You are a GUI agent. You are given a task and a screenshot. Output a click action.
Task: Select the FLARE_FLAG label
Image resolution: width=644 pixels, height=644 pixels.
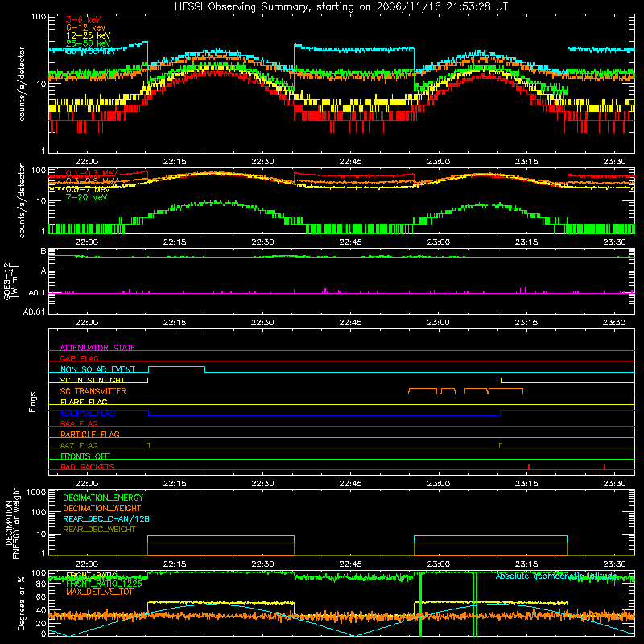pos(84,402)
